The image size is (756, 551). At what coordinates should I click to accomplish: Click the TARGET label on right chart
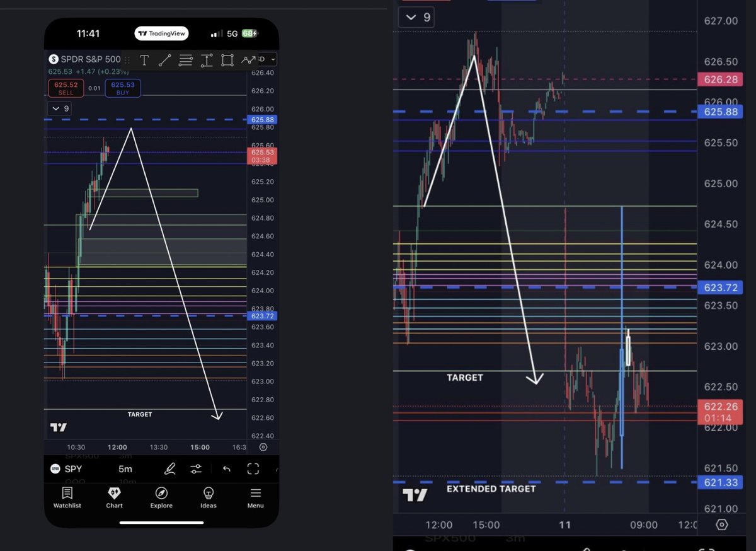[x=465, y=378]
